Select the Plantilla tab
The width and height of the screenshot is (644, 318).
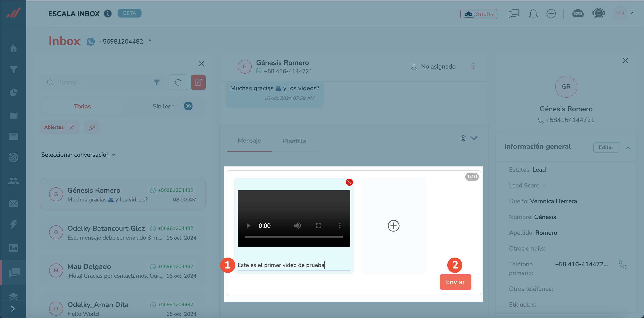(x=294, y=141)
